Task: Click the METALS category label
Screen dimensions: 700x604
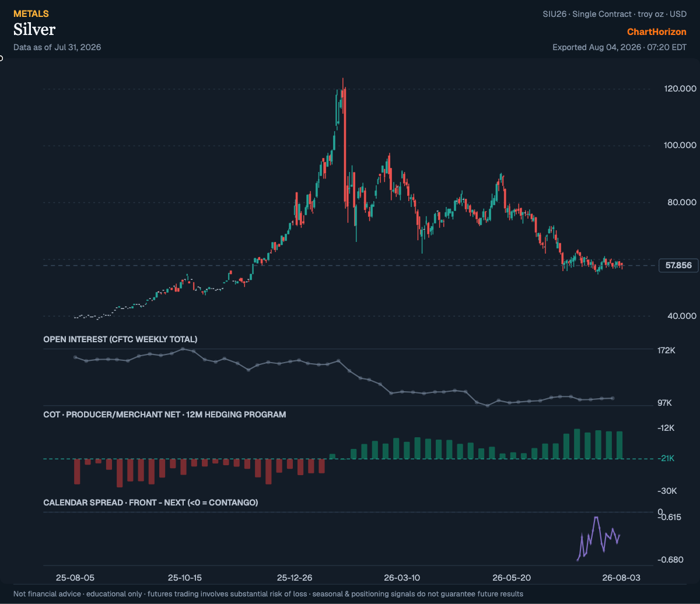Action: (x=31, y=13)
